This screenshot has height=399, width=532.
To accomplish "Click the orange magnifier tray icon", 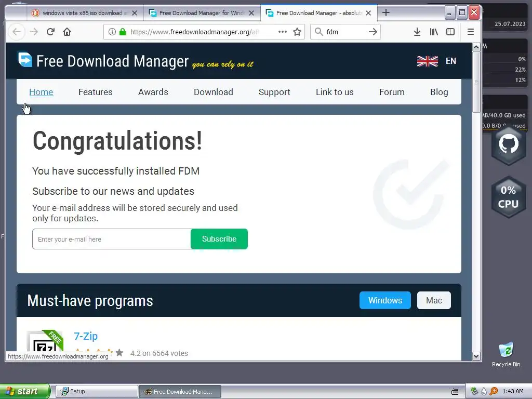I will point(494,391).
